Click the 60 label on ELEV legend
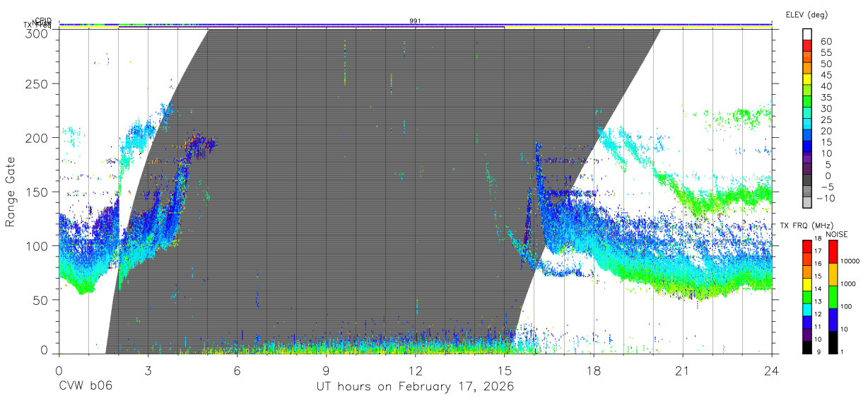 [825, 42]
